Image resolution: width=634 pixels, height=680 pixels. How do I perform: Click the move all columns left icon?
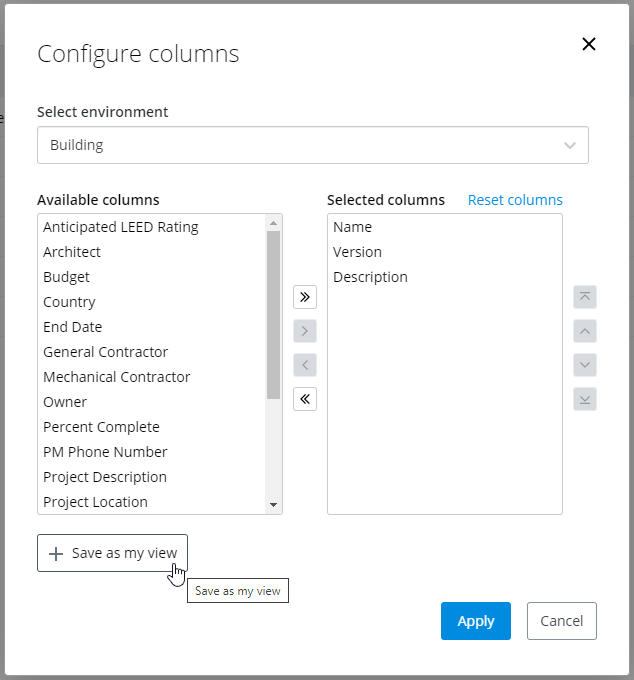[x=305, y=399]
